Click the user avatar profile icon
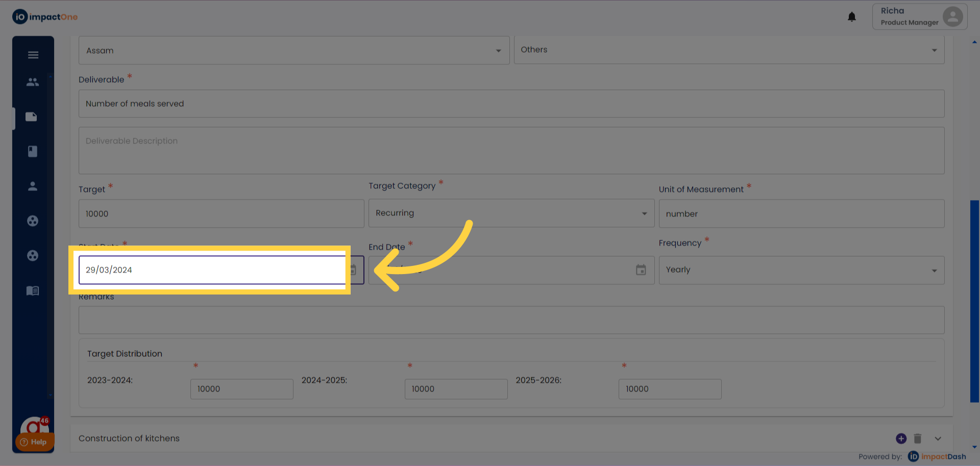The width and height of the screenshot is (980, 466). point(952,16)
